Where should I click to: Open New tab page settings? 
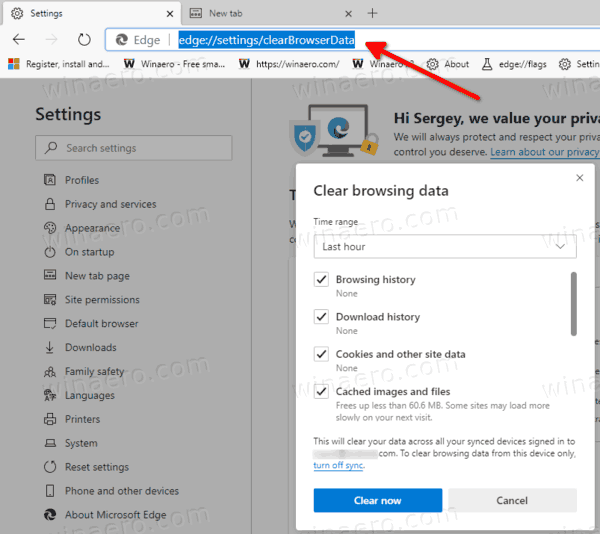coord(97,276)
